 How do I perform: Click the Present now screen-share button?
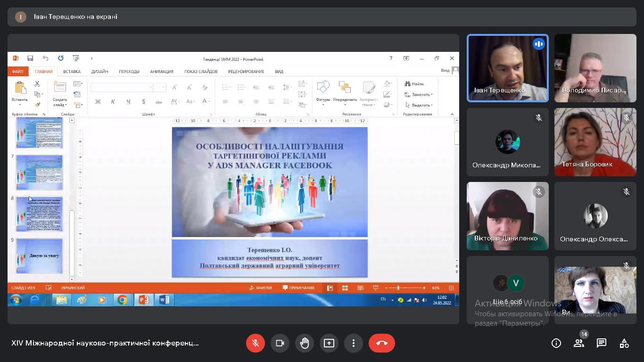[329, 343]
